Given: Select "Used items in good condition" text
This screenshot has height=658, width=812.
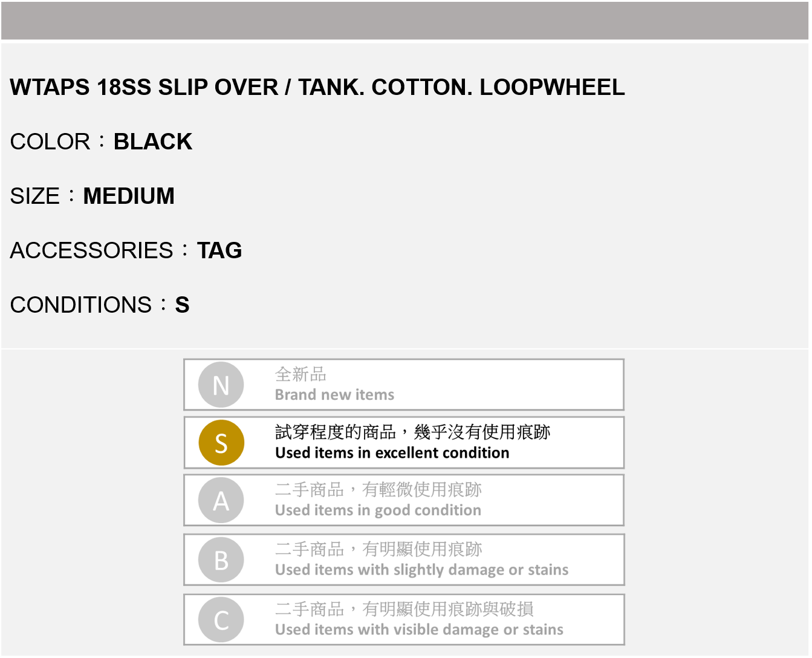Looking at the screenshot, I should [x=378, y=510].
